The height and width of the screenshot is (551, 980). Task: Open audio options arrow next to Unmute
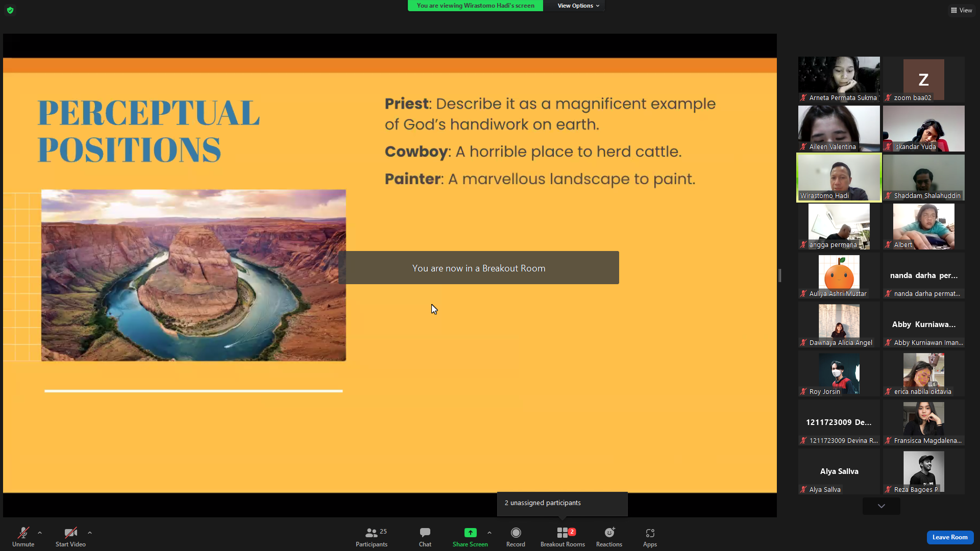click(40, 533)
